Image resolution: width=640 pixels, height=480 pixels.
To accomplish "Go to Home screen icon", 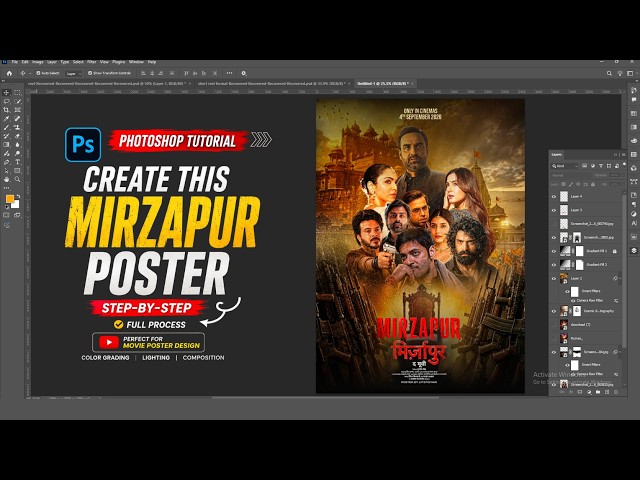I will (9, 73).
